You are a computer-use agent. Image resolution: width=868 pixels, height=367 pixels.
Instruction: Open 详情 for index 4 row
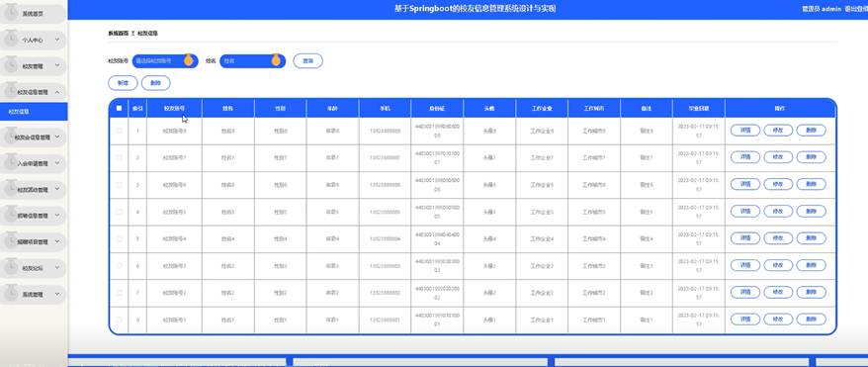click(x=745, y=212)
